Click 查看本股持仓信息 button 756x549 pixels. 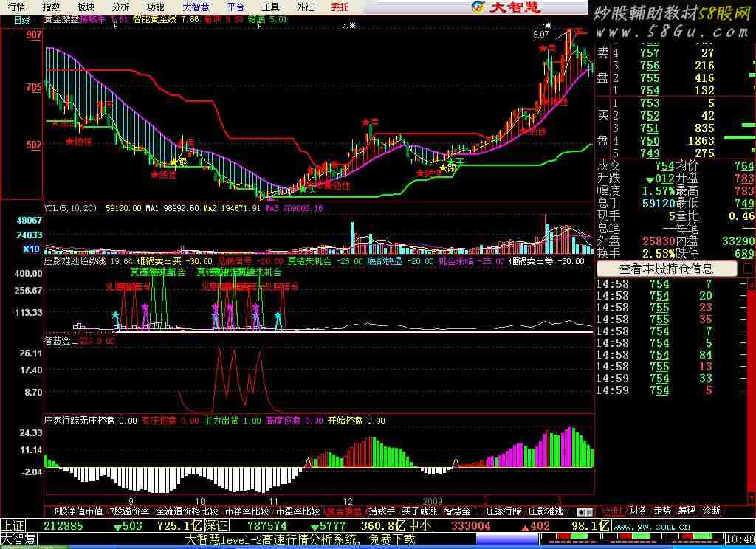click(x=667, y=269)
